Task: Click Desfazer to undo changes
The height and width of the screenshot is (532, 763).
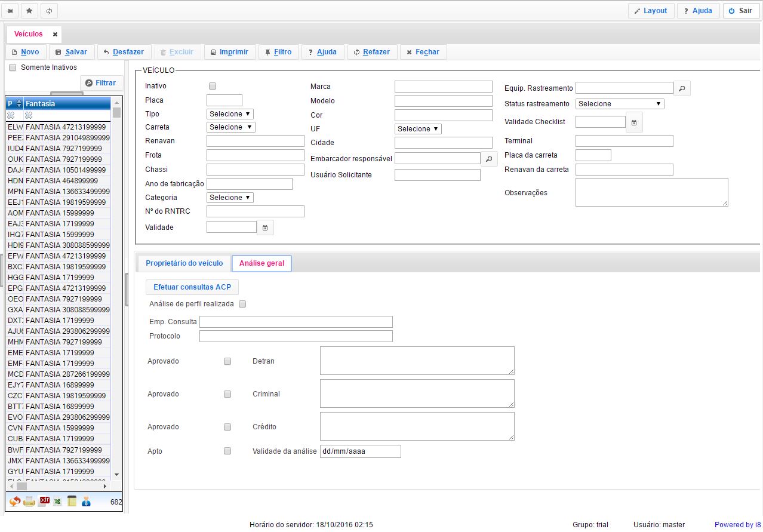Action: coord(124,52)
